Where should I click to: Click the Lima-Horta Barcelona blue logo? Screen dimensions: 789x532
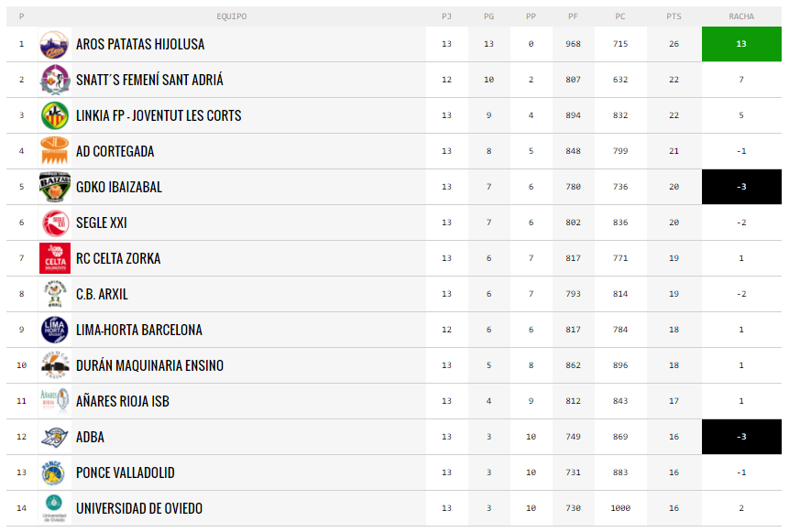coord(55,330)
